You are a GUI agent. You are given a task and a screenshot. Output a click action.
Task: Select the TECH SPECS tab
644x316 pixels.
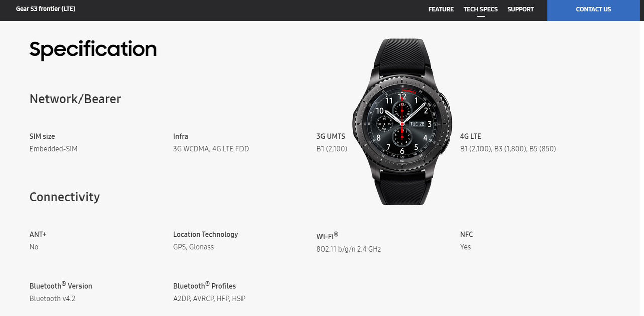480,9
